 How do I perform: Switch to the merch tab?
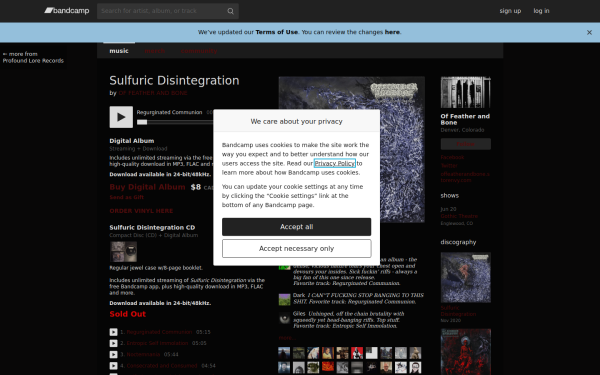click(155, 51)
